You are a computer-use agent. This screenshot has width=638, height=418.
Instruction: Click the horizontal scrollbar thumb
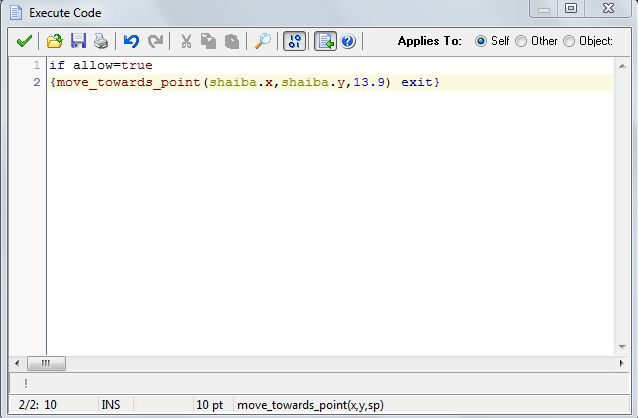point(46,363)
